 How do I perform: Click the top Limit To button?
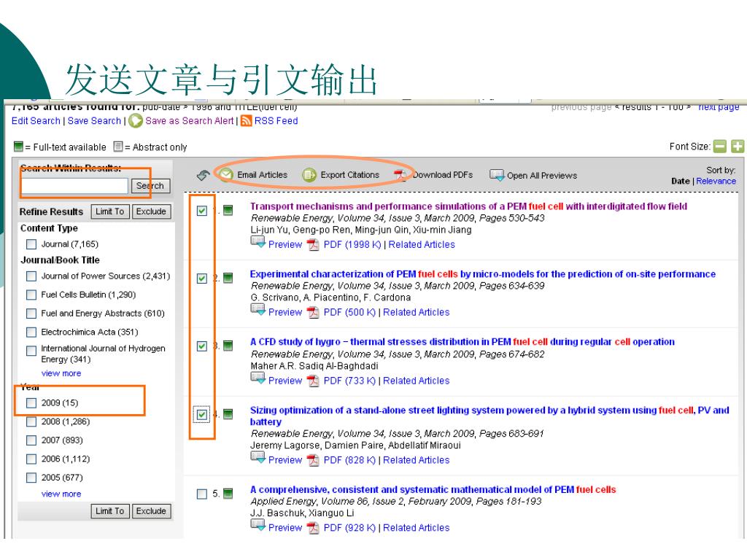(111, 211)
